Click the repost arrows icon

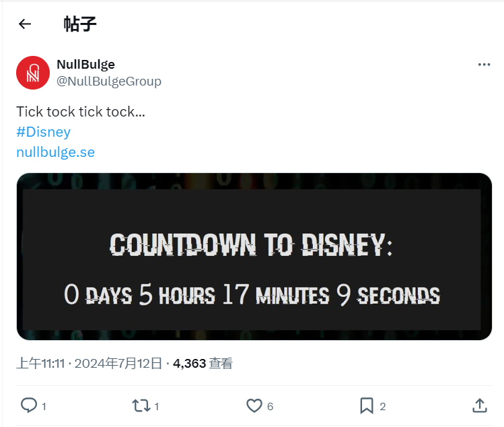pos(141,405)
